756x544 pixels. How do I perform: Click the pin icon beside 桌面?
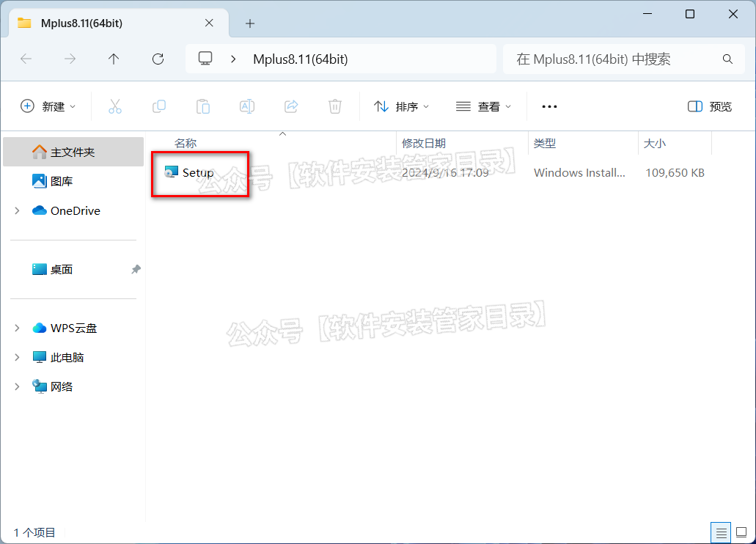(136, 269)
